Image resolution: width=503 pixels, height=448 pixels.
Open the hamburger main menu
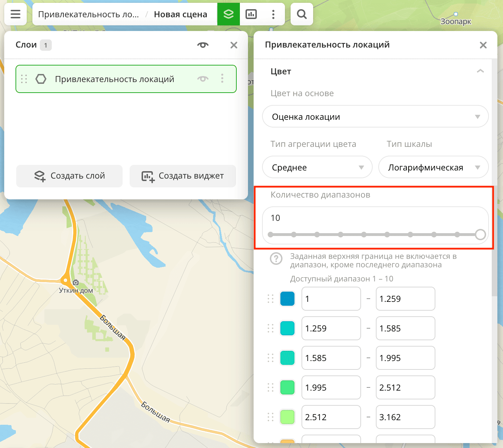point(15,14)
